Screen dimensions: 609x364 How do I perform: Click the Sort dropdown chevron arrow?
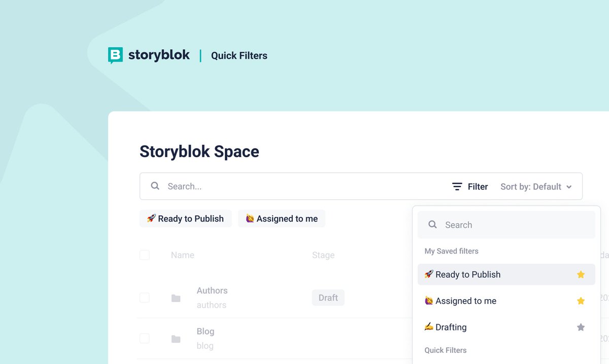569,187
